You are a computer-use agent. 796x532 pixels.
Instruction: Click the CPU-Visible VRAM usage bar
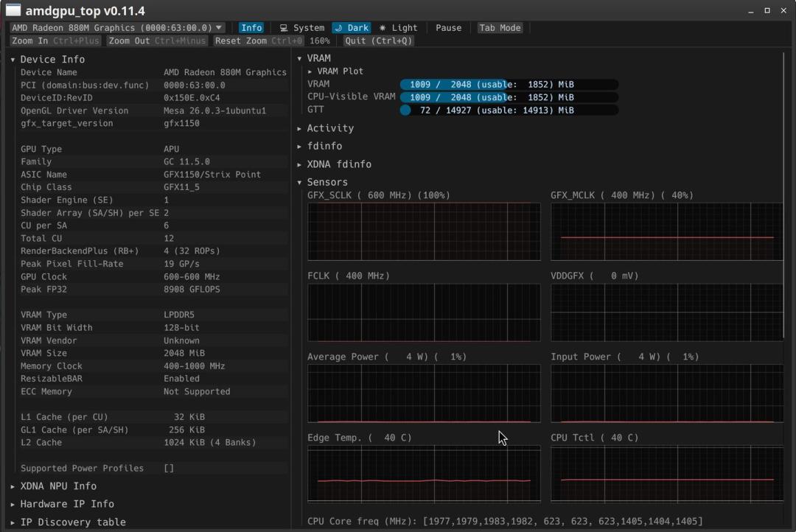(509, 97)
